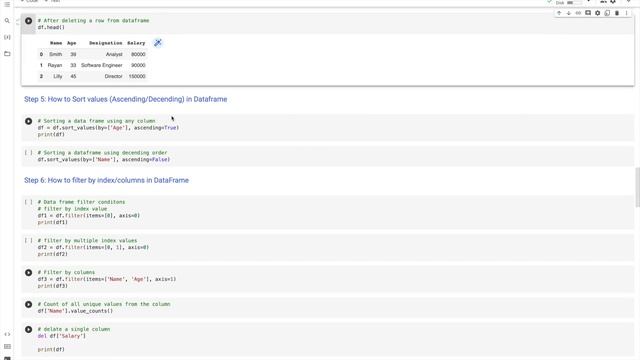The image size is (640, 360).
Task: Open more cell actions menu
Action: tap(627, 13)
